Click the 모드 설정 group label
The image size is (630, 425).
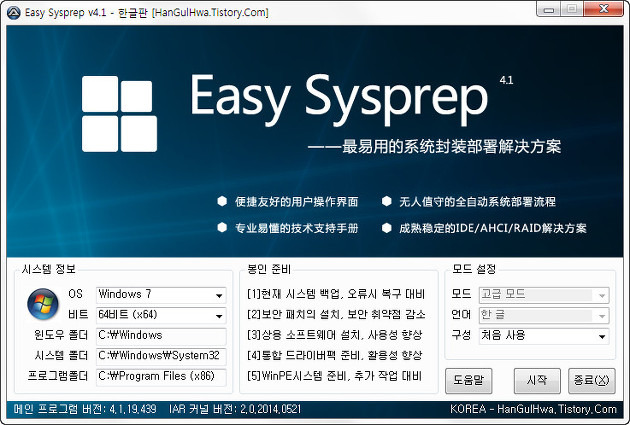[474, 269]
